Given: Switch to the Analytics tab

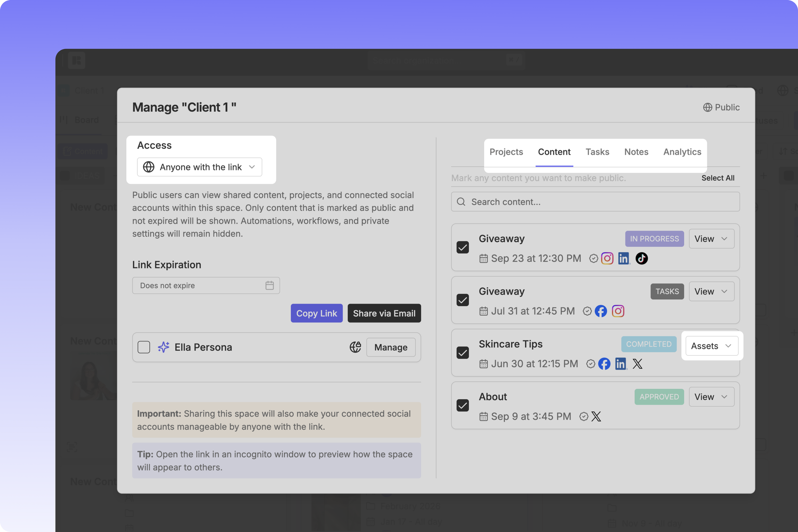Looking at the screenshot, I should pyautogui.click(x=682, y=152).
